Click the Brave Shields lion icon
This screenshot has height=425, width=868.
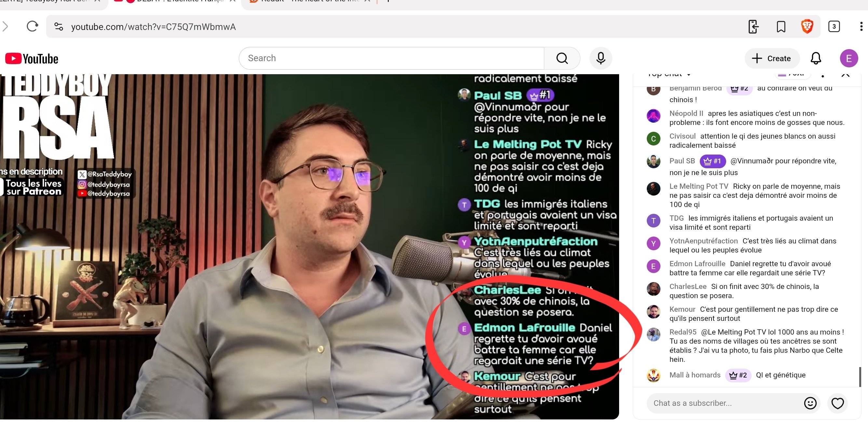click(x=807, y=27)
